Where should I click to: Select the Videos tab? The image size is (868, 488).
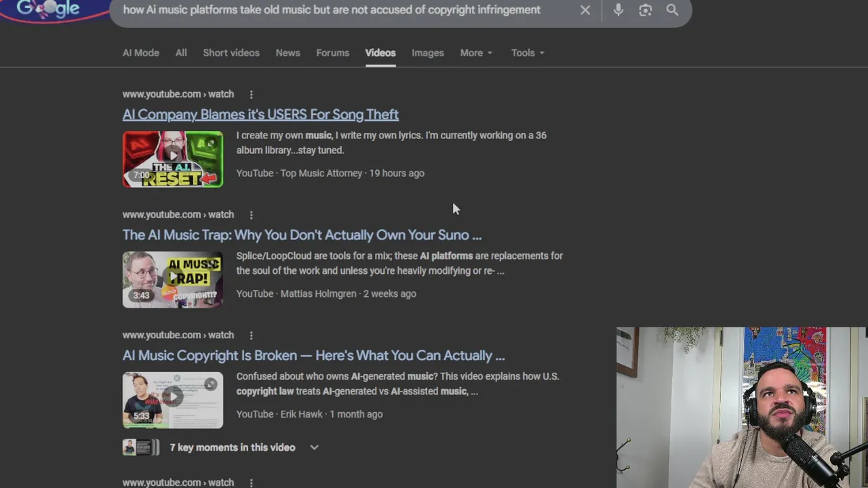[x=380, y=53]
